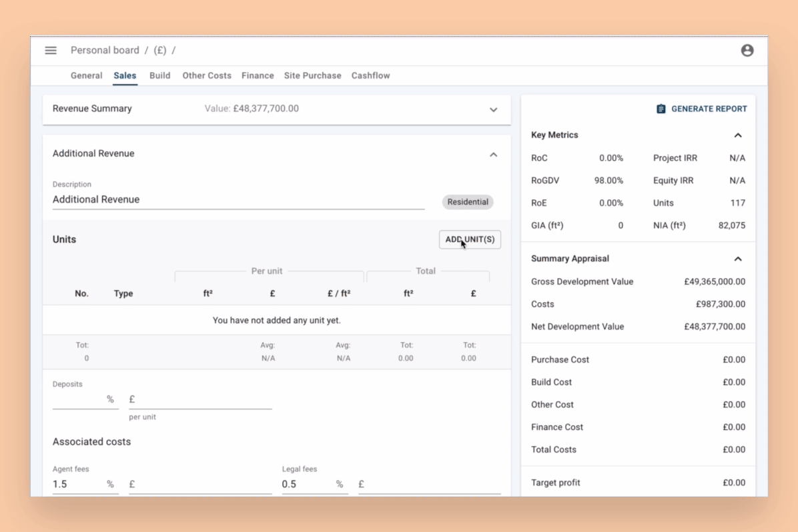Expand the Revenue Summary panel chevron
The image size is (798, 532).
point(493,109)
